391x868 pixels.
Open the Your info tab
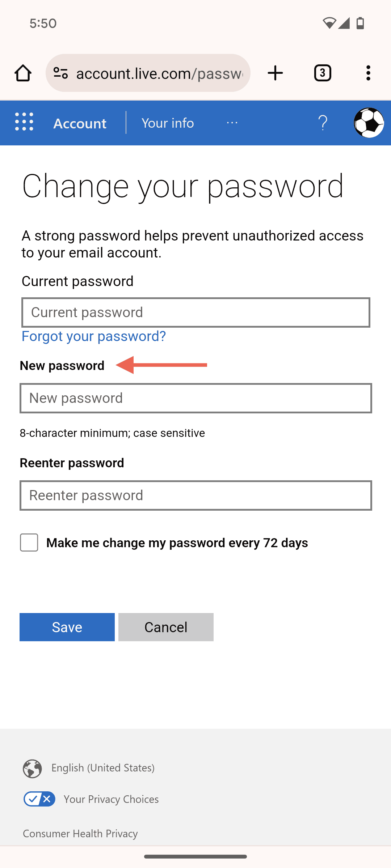168,123
